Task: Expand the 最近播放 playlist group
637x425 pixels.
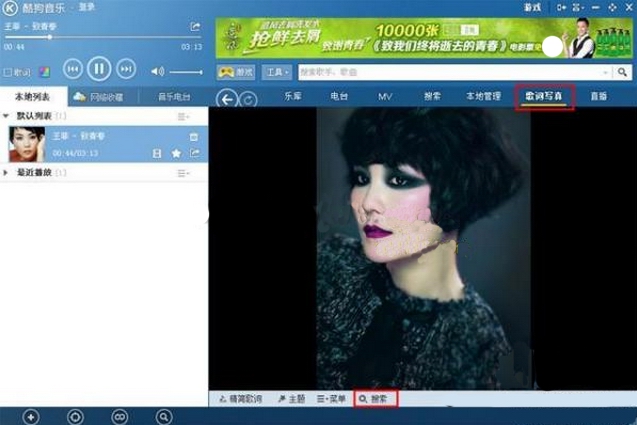Action: coord(8,173)
